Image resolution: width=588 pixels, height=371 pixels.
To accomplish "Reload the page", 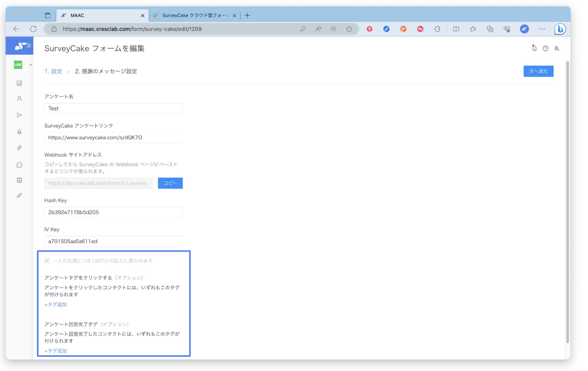I will (33, 29).
